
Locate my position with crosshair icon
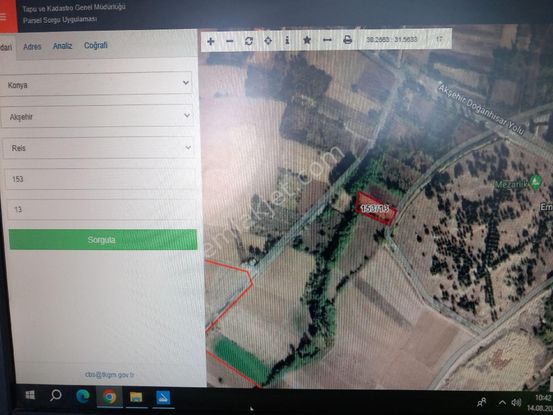coord(268,41)
